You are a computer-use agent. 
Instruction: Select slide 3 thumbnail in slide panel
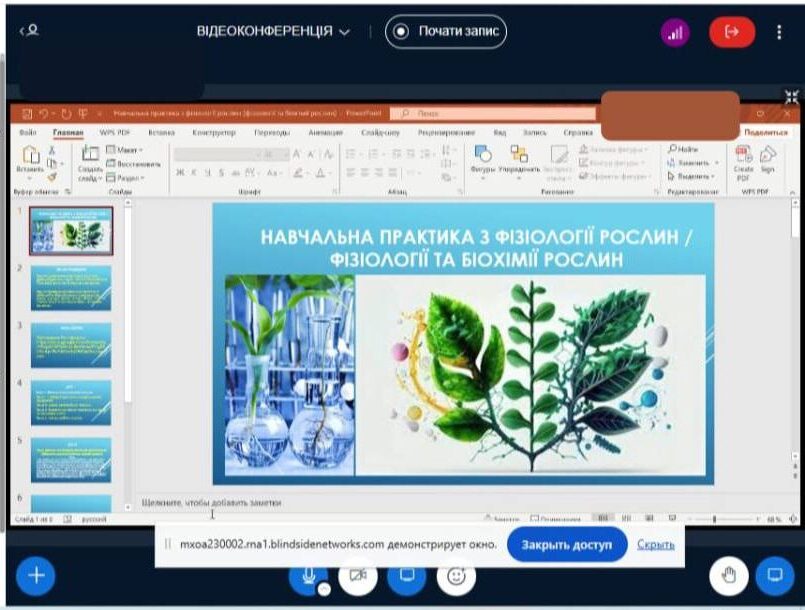pyautogui.click(x=71, y=345)
